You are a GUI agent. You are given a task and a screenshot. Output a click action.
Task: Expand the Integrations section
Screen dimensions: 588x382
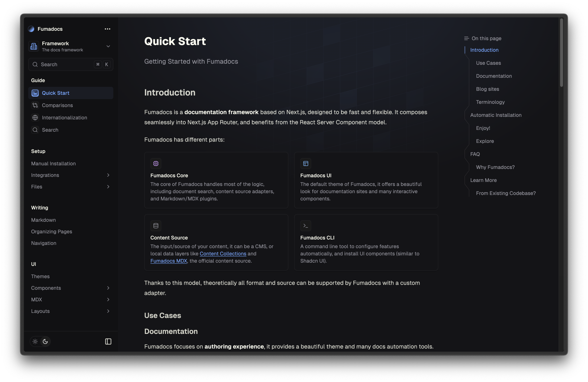pyautogui.click(x=108, y=175)
